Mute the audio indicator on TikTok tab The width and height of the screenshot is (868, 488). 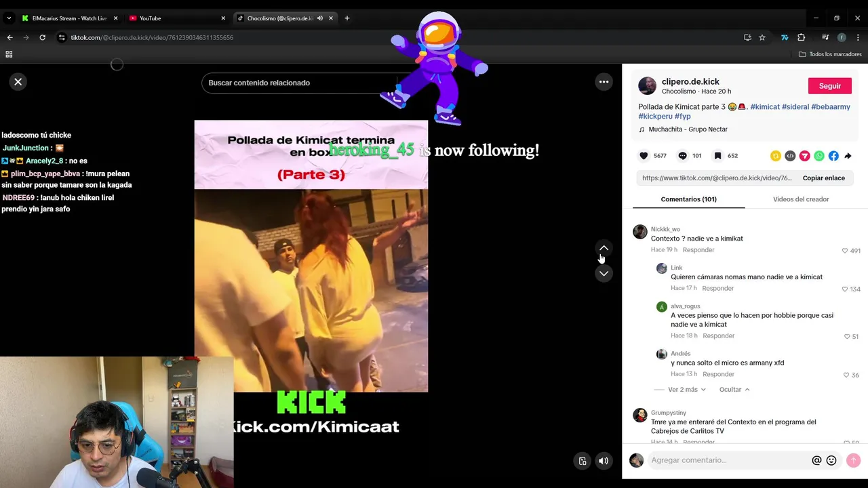(x=319, y=18)
